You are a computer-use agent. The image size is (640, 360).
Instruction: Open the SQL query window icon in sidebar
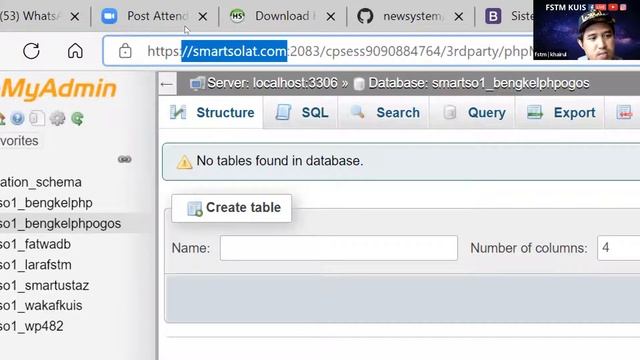pyautogui.click(x=37, y=118)
